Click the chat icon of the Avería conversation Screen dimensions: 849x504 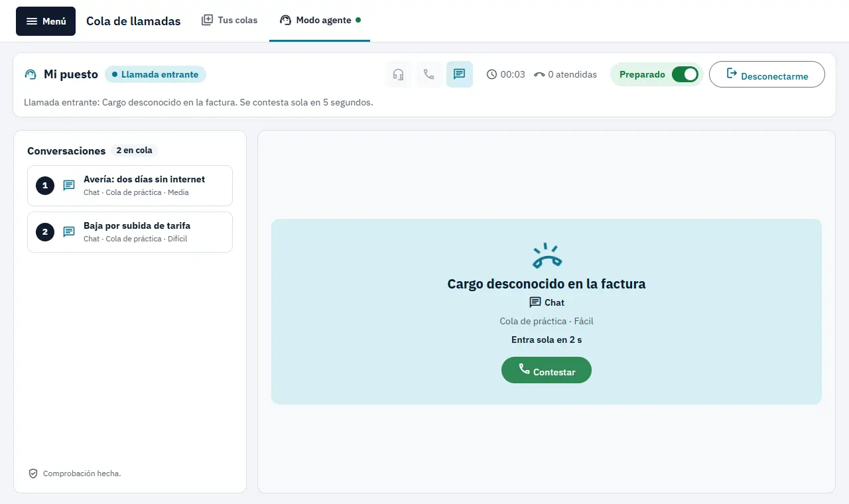click(x=69, y=186)
